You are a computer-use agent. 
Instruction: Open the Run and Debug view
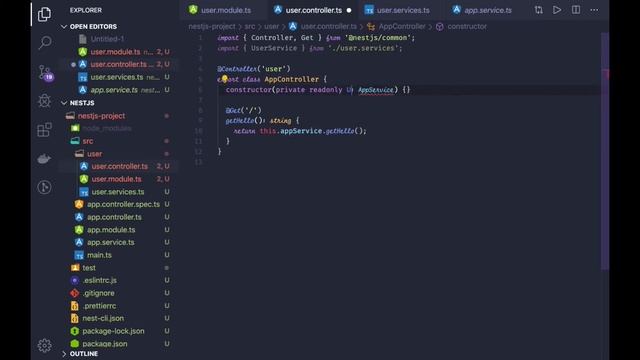click(44, 100)
